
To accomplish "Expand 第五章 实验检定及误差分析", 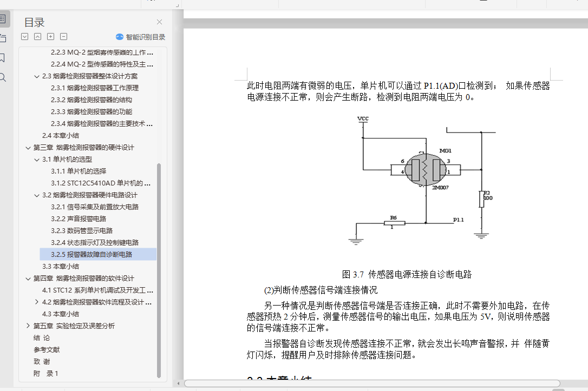I will pyautogui.click(x=28, y=326).
